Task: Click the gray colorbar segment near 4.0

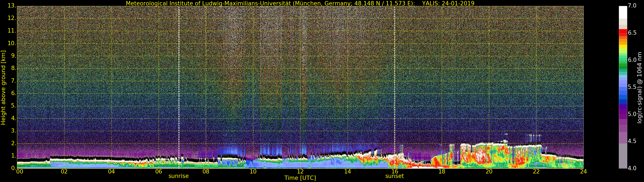Action: click(623, 156)
